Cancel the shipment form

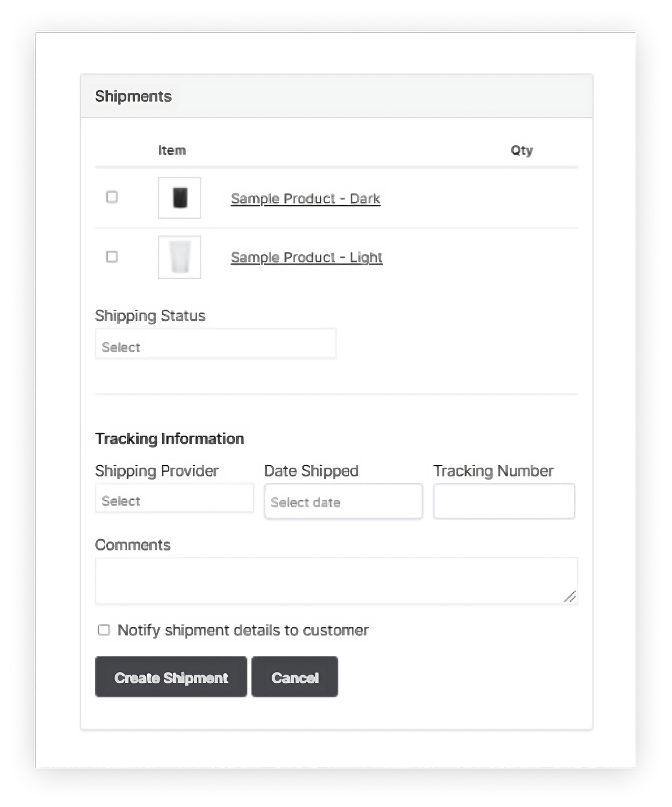tap(295, 677)
